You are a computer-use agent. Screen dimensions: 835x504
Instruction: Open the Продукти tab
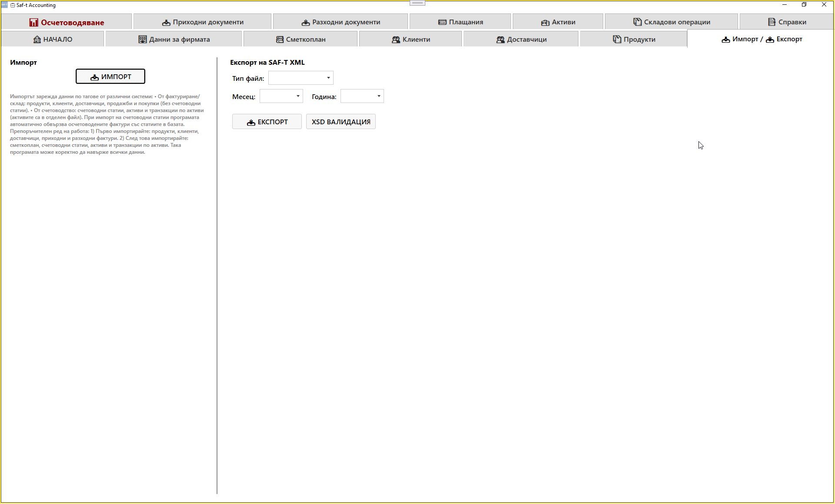(634, 39)
